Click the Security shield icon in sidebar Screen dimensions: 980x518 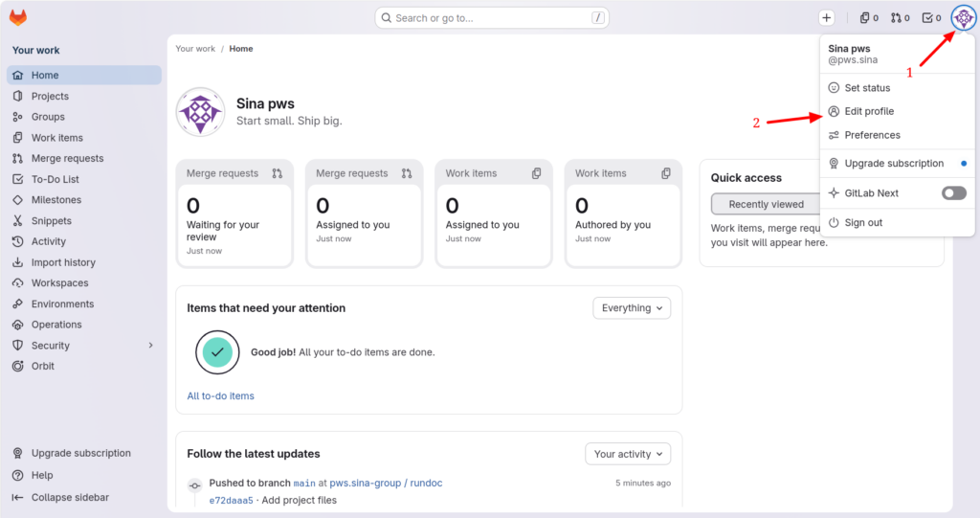tap(18, 346)
